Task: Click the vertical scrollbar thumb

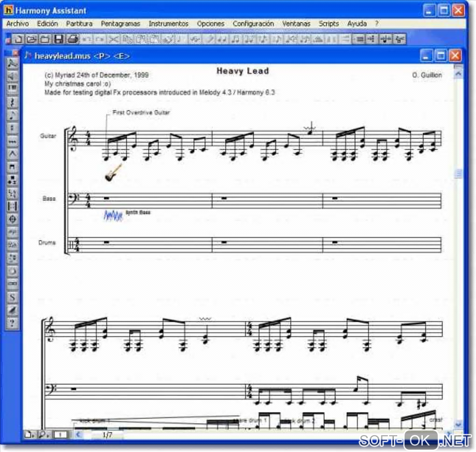Action: click(x=458, y=174)
